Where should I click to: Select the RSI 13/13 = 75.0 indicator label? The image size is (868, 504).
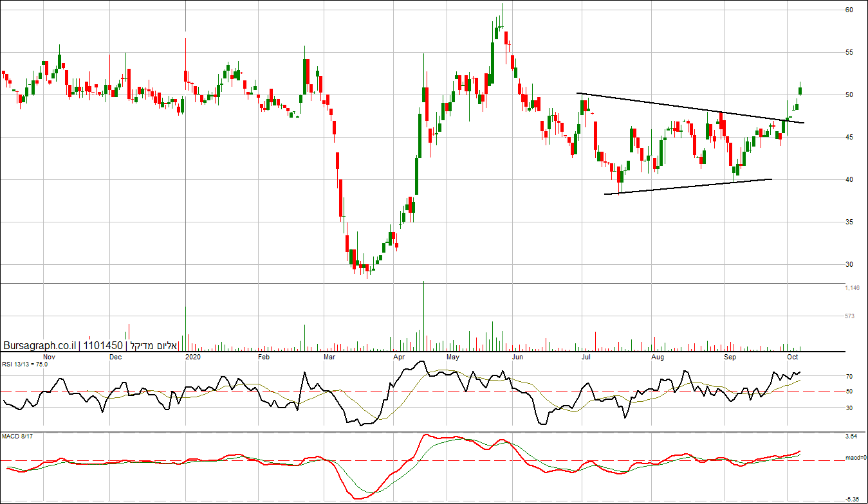pyautogui.click(x=24, y=364)
